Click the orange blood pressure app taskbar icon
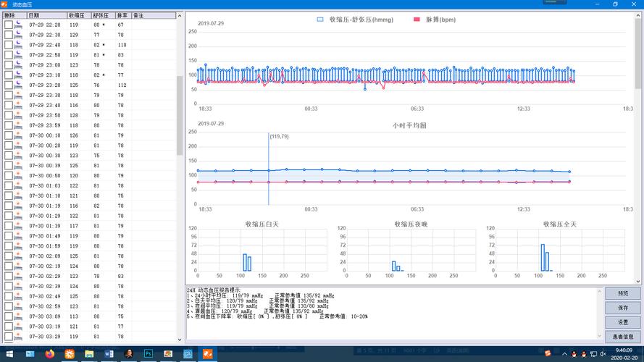Viewport: 644px width, 362px height. click(207, 353)
